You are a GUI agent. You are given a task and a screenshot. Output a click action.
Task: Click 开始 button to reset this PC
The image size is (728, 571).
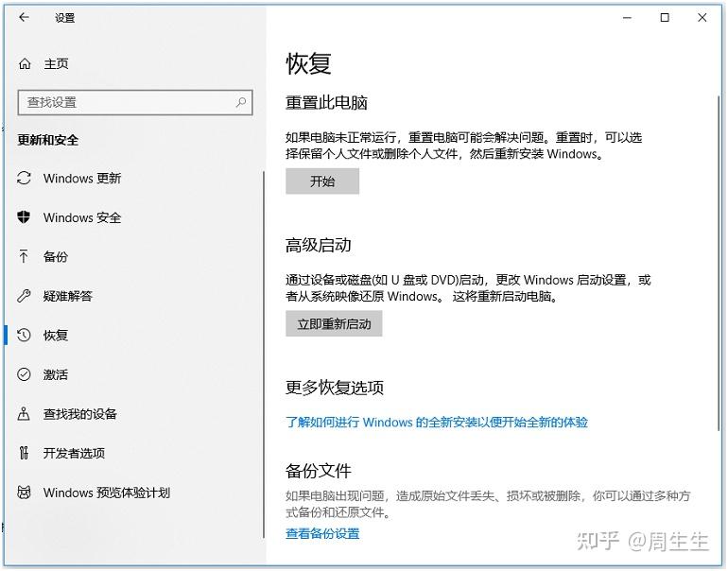pyautogui.click(x=322, y=182)
